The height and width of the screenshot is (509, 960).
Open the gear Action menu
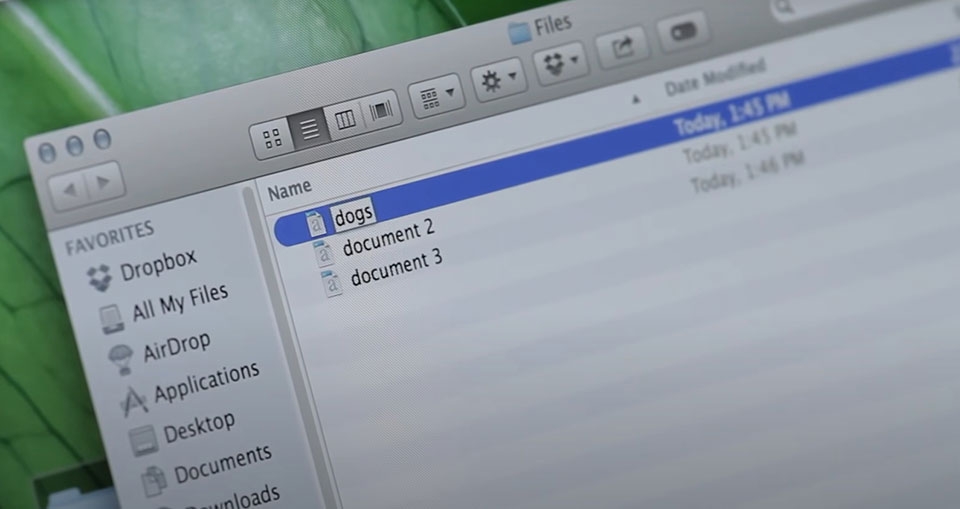[498, 80]
